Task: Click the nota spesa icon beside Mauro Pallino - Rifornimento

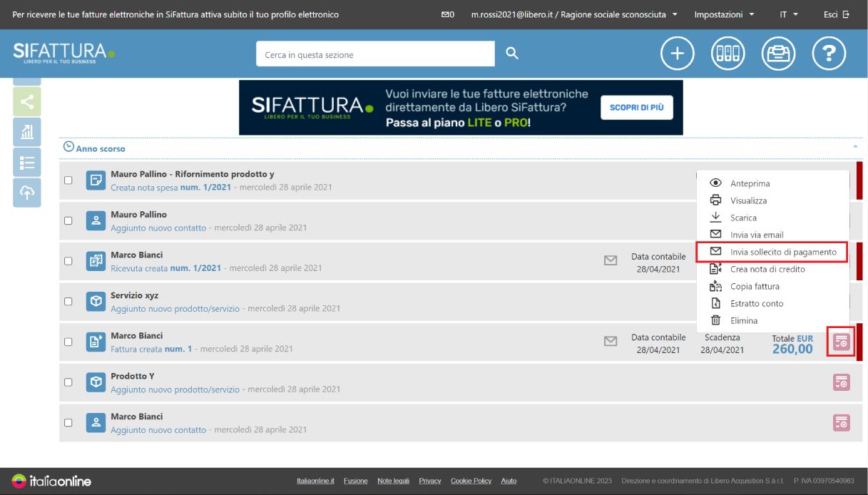Action: [96, 180]
